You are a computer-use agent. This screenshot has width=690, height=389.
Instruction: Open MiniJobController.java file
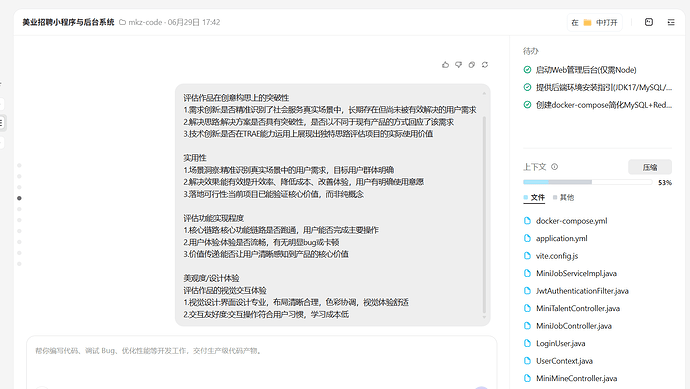coord(574,326)
